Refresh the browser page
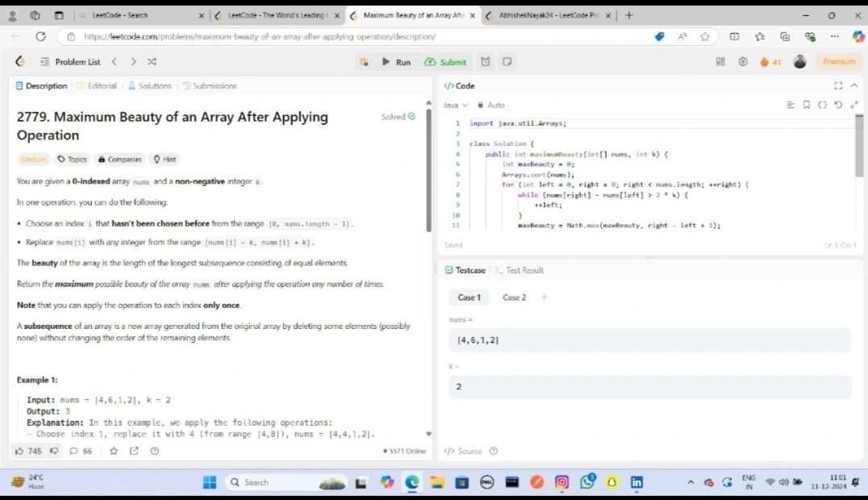Viewport: 868px width, 500px height. pos(40,36)
